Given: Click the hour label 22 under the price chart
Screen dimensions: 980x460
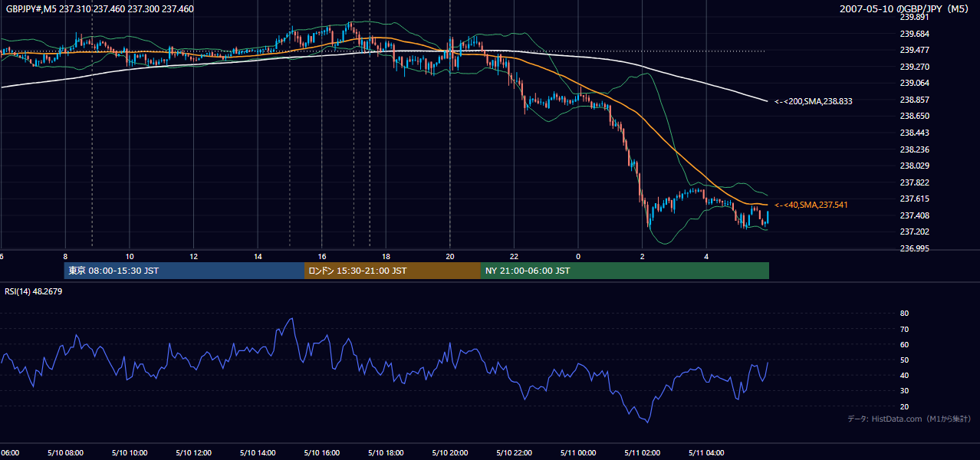Looking at the screenshot, I should pos(515,257).
